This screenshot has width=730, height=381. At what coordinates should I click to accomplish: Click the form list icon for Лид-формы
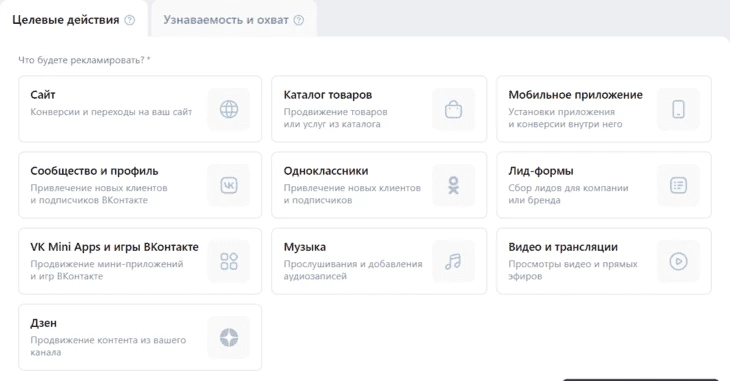678,185
